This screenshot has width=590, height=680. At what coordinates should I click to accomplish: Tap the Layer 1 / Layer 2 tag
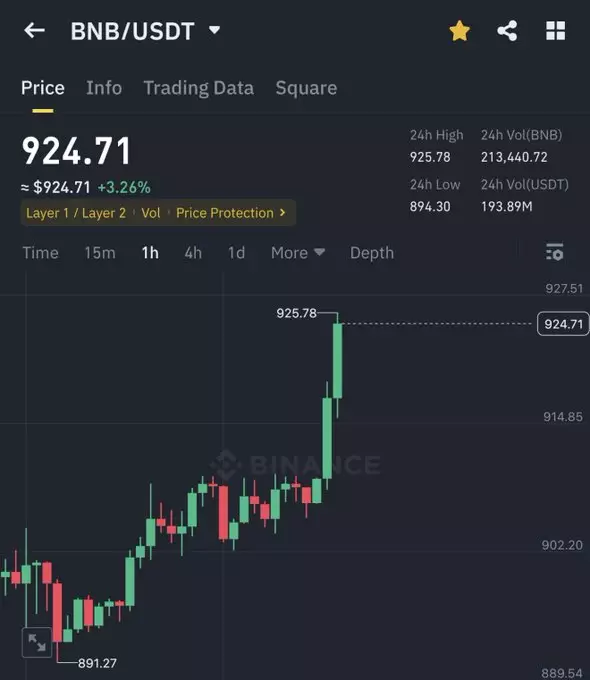click(x=76, y=213)
